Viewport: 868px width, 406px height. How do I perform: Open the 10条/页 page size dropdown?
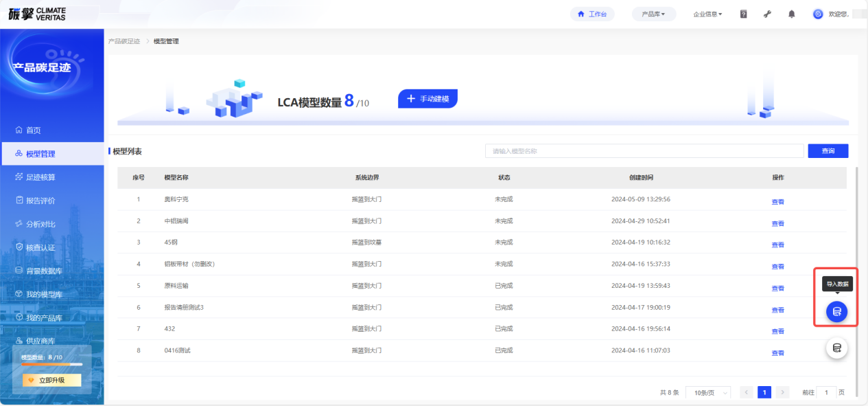pyautogui.click(x=707, y=392)
